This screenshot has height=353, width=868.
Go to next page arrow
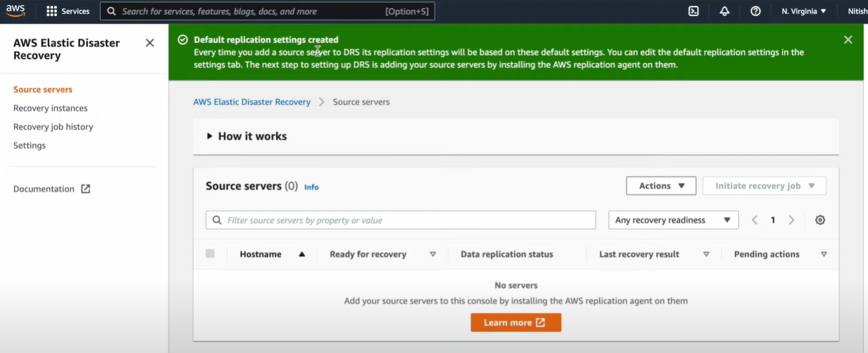(x=791, y=220)
